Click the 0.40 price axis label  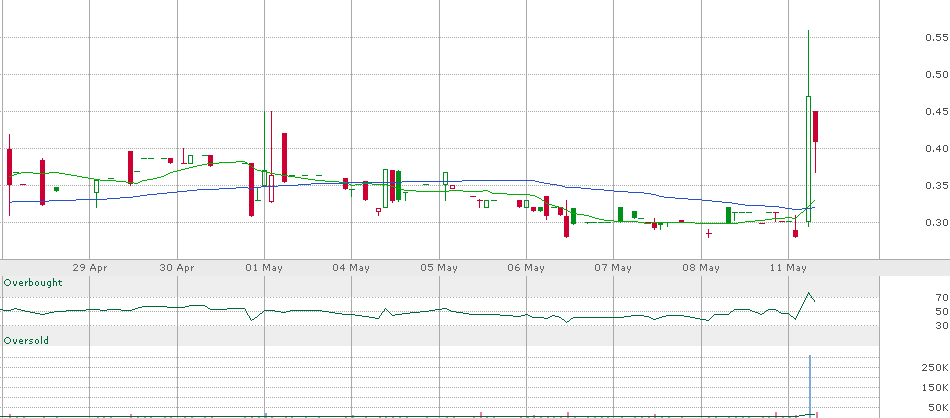point(936,148)
